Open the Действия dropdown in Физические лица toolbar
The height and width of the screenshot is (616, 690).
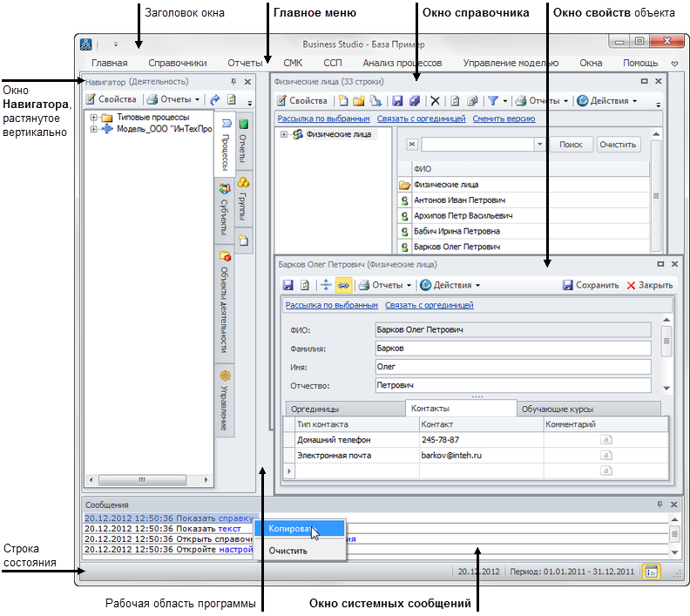pyautogui.click(x=607, y=101)
